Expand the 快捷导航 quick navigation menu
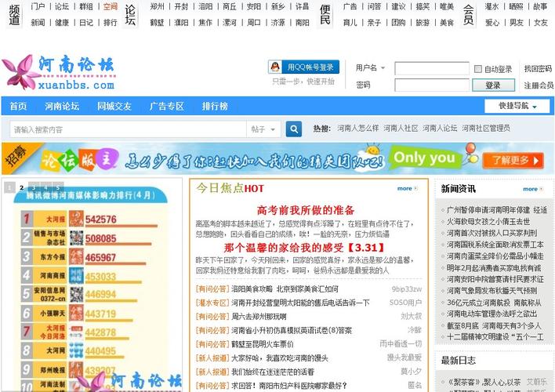The height and width of the screenshot is (392, 555). pos(517,106)
